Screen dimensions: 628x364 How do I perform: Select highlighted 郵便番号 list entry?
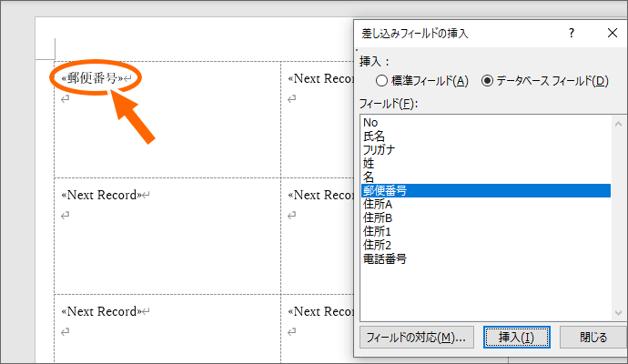pyautogui.click(x=384, y=190)
